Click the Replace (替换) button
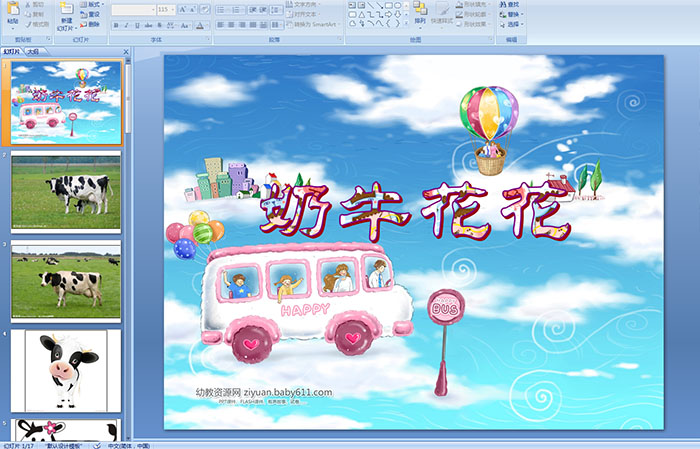The height and width of the screenshot is (449, 700). (x=514, y=15)
